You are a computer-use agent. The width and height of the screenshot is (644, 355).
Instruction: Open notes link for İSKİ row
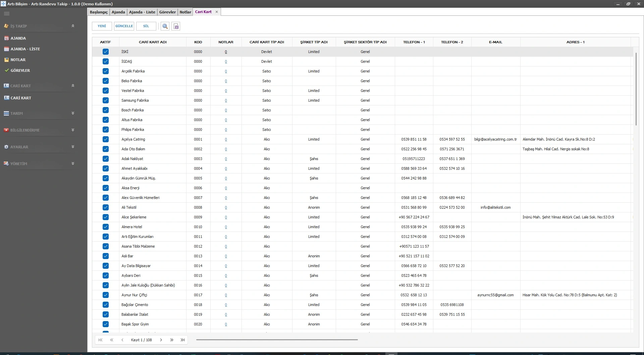click(x=226, y=52)
